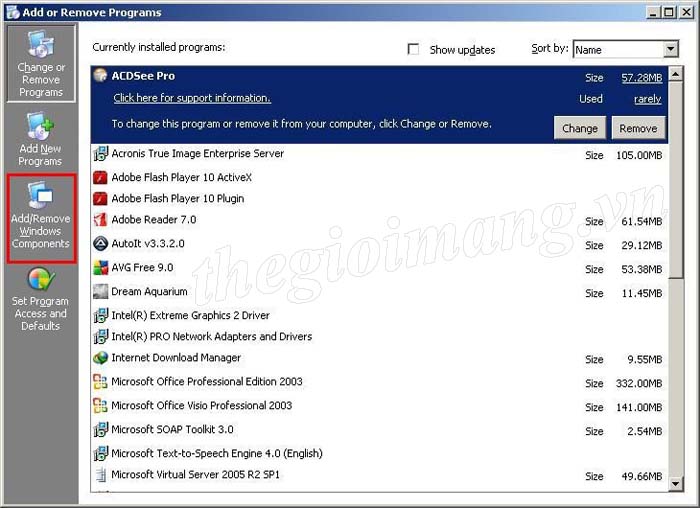This screenshot has width=700, height=508.
Task: Click the 105.00MB size value
Action: tap(639, 155)
